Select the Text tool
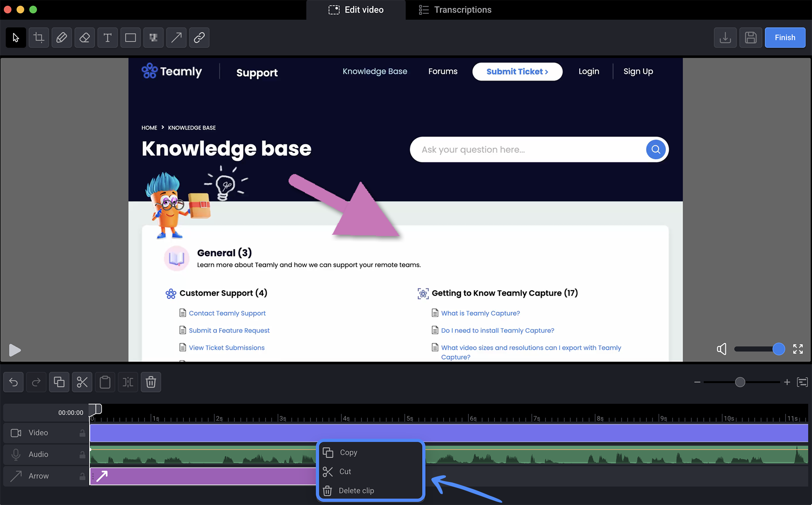 pyautogui.click(x=107, y=38)
